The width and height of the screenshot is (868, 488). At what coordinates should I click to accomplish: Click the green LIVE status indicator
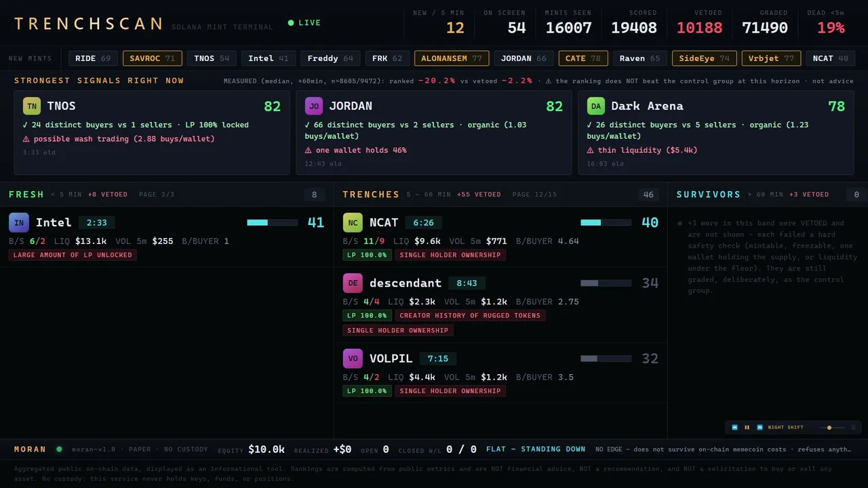[304, 23]
